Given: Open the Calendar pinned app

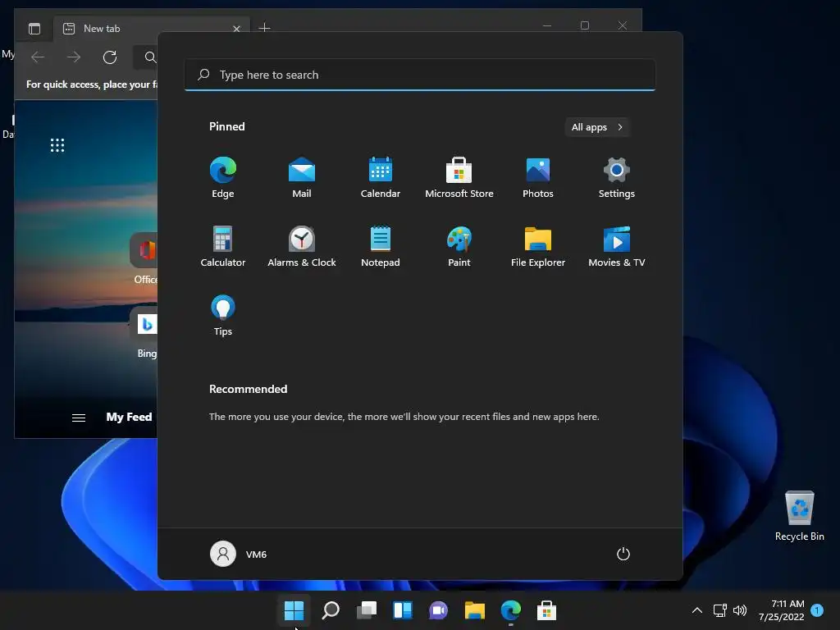Looking at the screenshot, I should point(381,177).
